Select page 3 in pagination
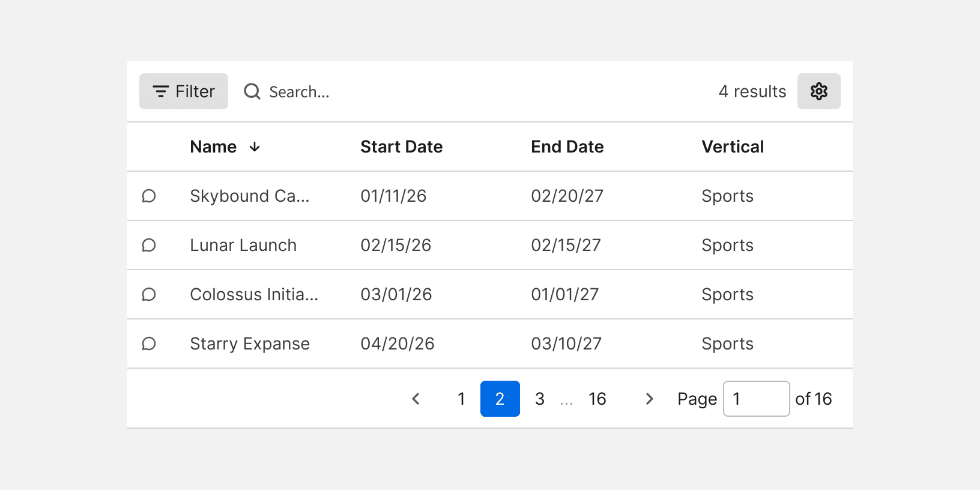Screen dimensions: 980x490 point(540,399)
